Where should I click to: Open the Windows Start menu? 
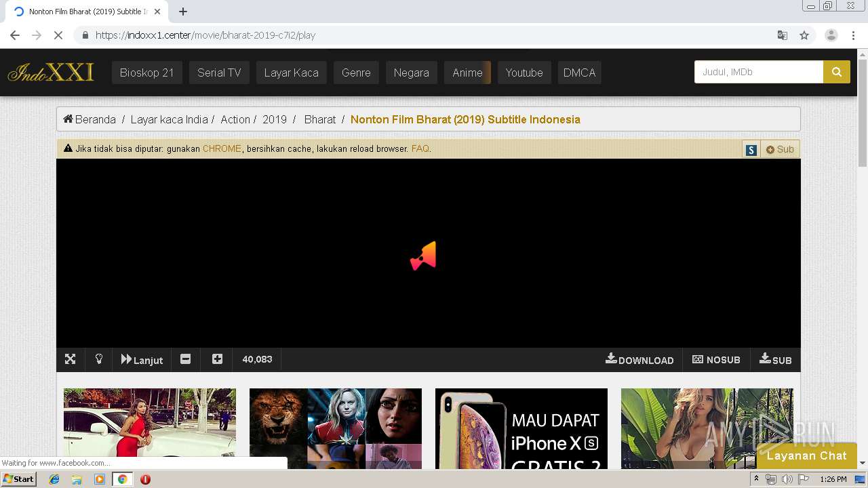coord(19,479)
